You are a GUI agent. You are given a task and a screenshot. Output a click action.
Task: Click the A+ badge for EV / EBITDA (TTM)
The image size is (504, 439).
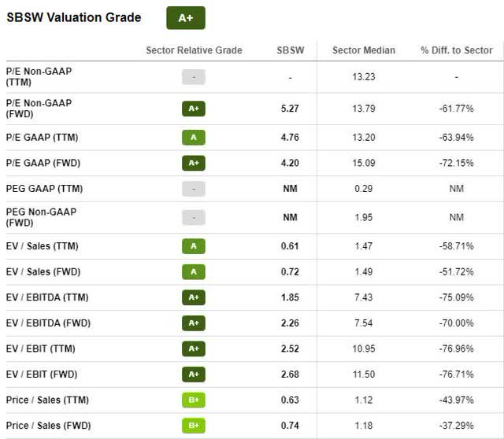[194, 297]
